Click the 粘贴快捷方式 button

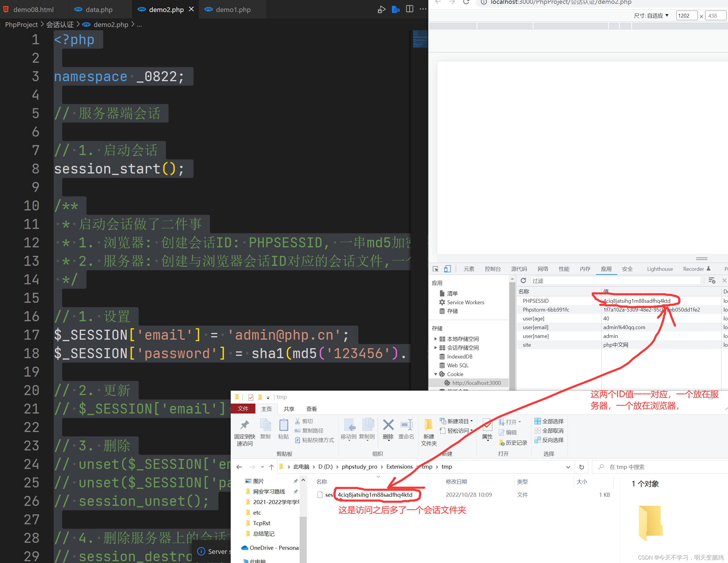tap(314, 440)
